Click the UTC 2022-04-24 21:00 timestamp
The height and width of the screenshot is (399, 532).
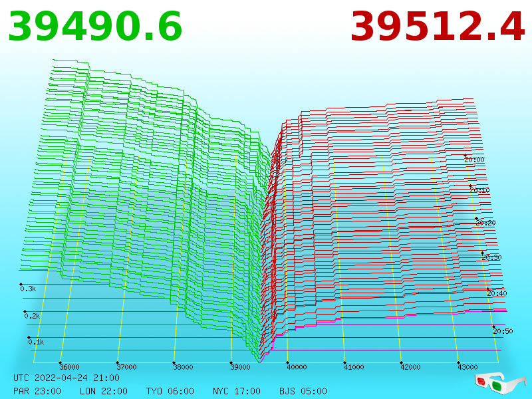pyautogui.click(x=66, y=378)
